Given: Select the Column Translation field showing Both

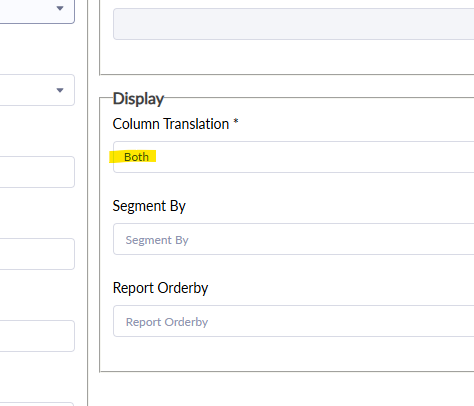Looking at the screenshot, I should [294, 157].
